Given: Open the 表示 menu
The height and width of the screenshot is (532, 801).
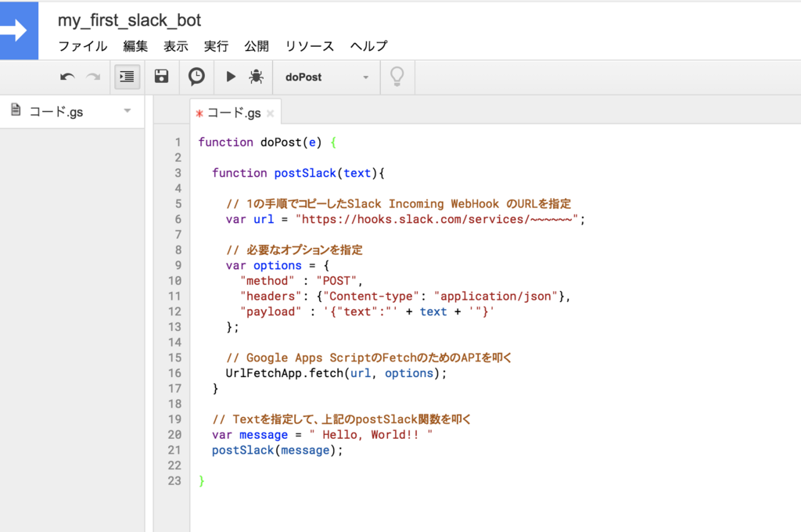Looking at the screenshot, I should [176, 46].
